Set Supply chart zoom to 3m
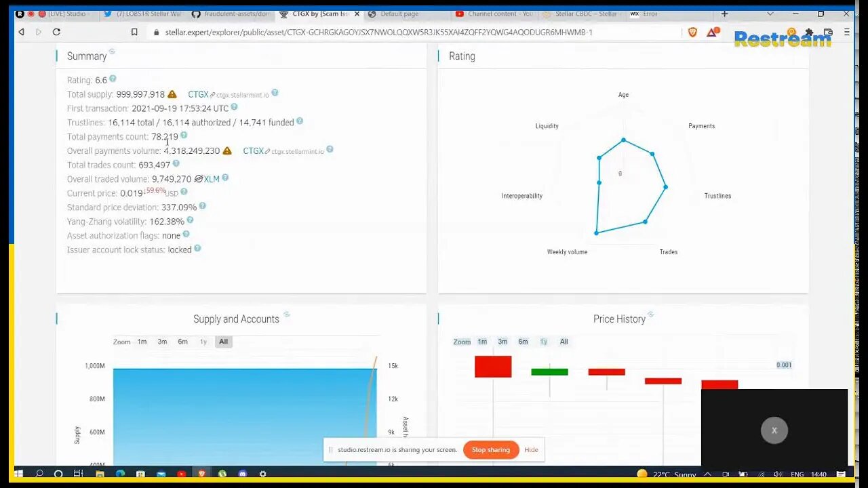Image resolution: width=868 pixels, height=488 pixels. pos(162,342)
